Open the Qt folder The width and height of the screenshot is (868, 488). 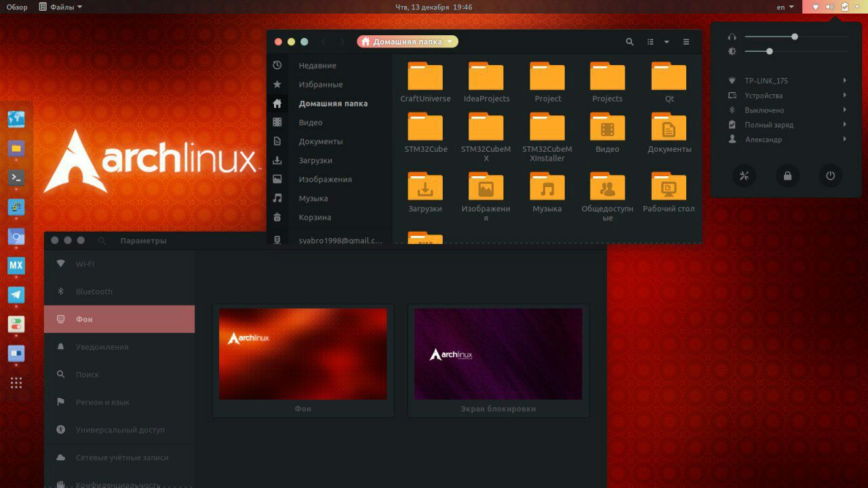coord(669,83)
